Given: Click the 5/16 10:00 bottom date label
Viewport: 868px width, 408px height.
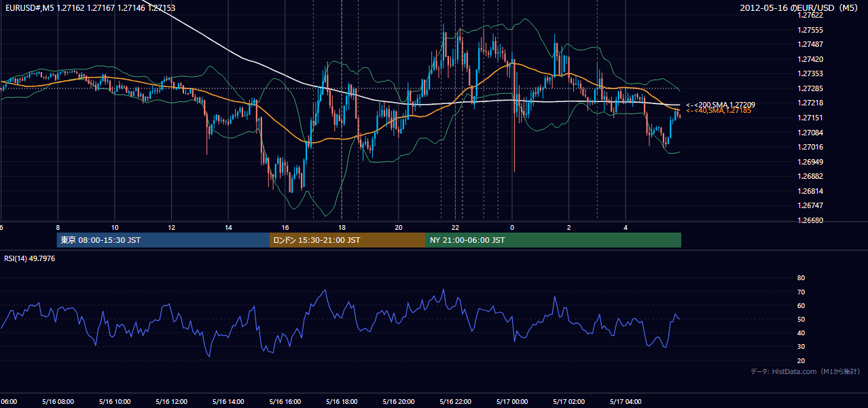Looking at the screenshot, I should tap(115, 402).
